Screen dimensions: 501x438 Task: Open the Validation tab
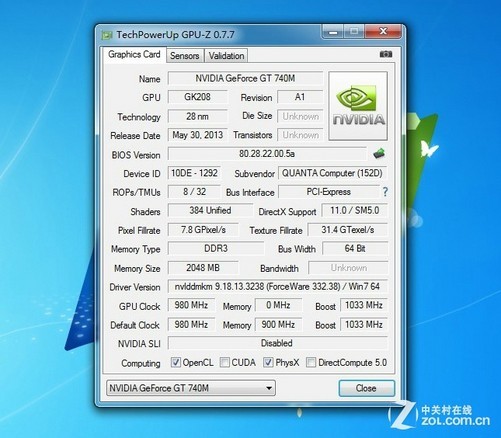(226, 56)
